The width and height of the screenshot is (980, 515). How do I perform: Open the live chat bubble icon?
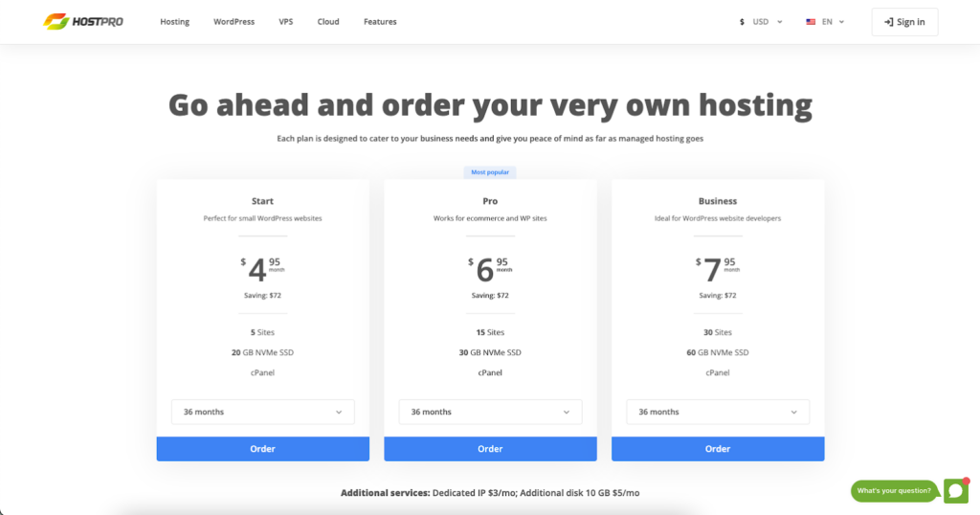(x=955, y=491)
